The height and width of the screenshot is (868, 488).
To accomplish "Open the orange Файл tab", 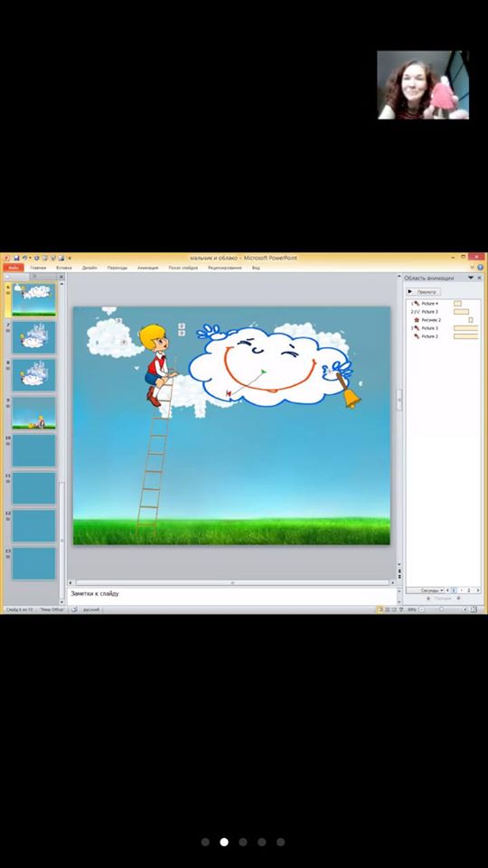I will (x=14, y=268).
